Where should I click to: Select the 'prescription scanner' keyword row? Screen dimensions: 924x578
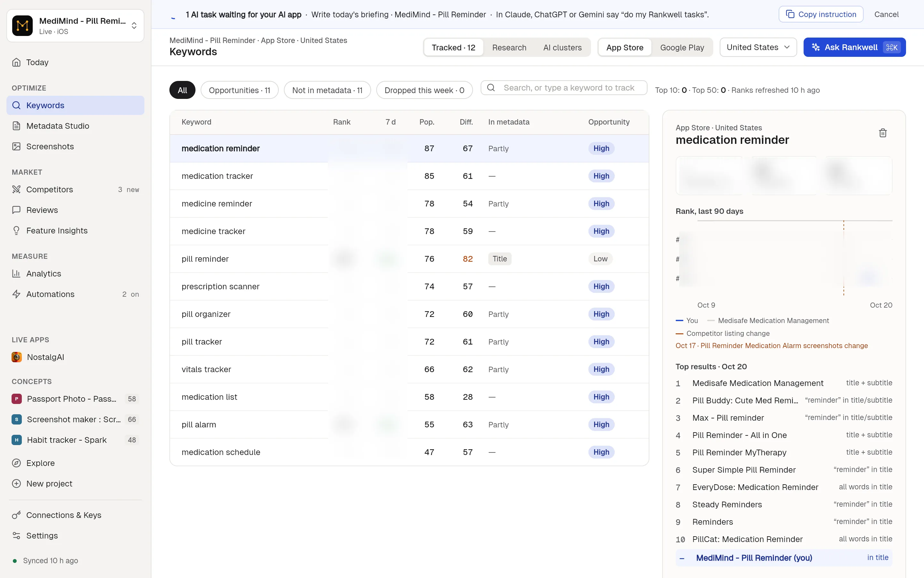(x=409, y=286)
